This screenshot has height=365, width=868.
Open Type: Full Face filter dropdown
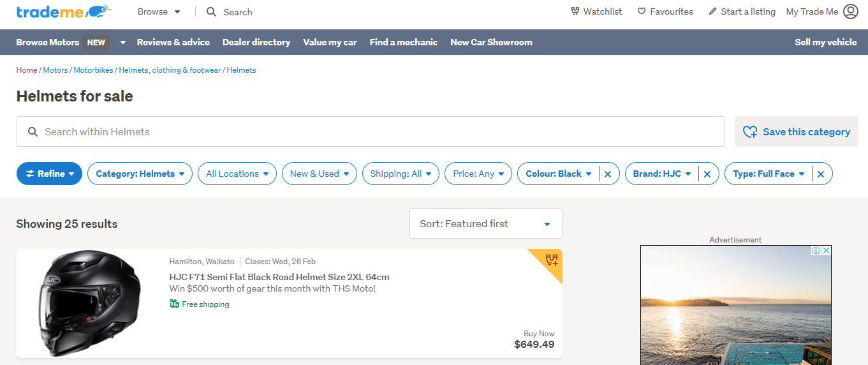[x=769, y=174]
